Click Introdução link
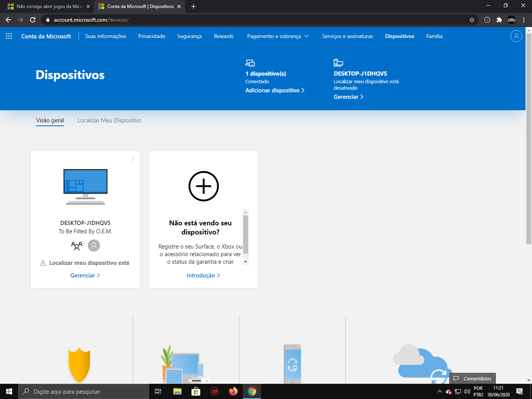Image resolution: width=532 pixels, height=399 pixels. [x=203, y=275]
